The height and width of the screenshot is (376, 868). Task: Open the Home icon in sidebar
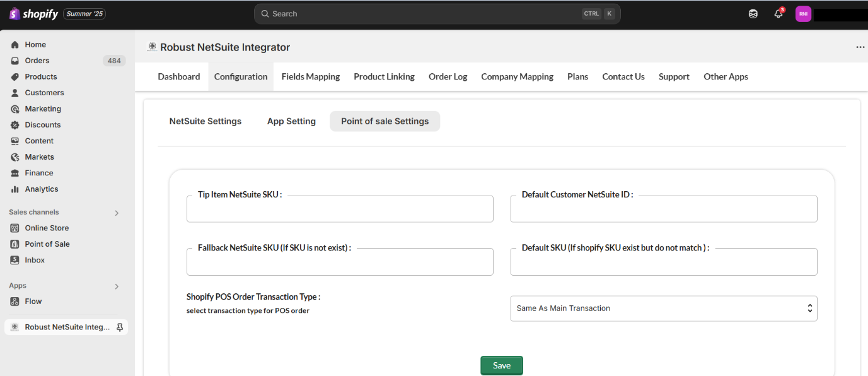click(15, 45)
